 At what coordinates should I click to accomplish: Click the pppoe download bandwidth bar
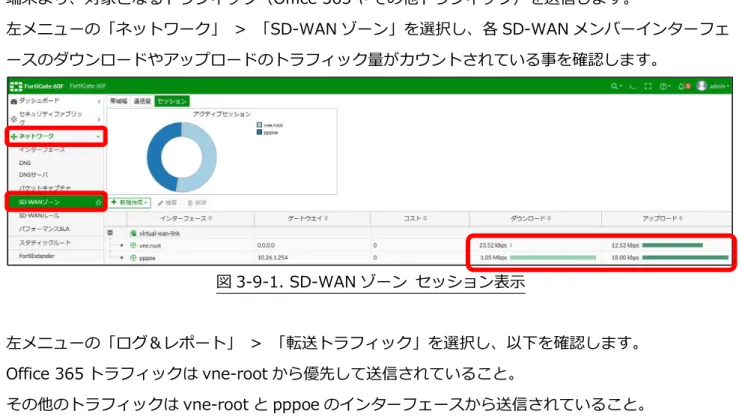click(553, 258)
